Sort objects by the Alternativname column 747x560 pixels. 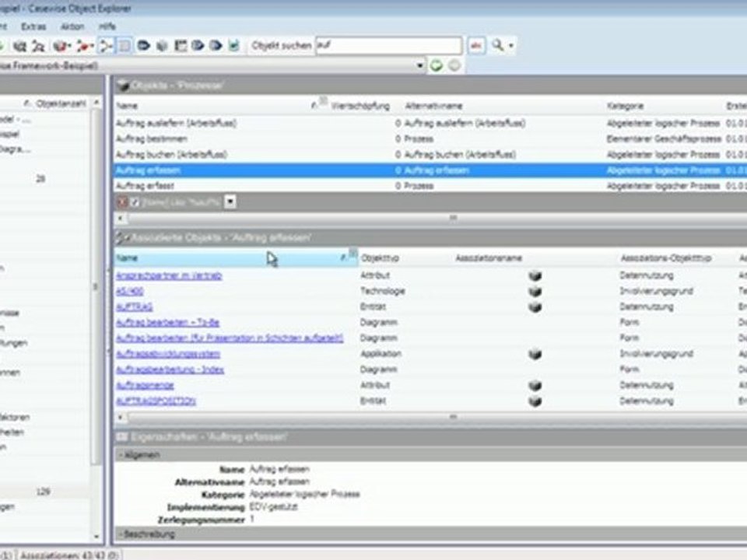433,106
